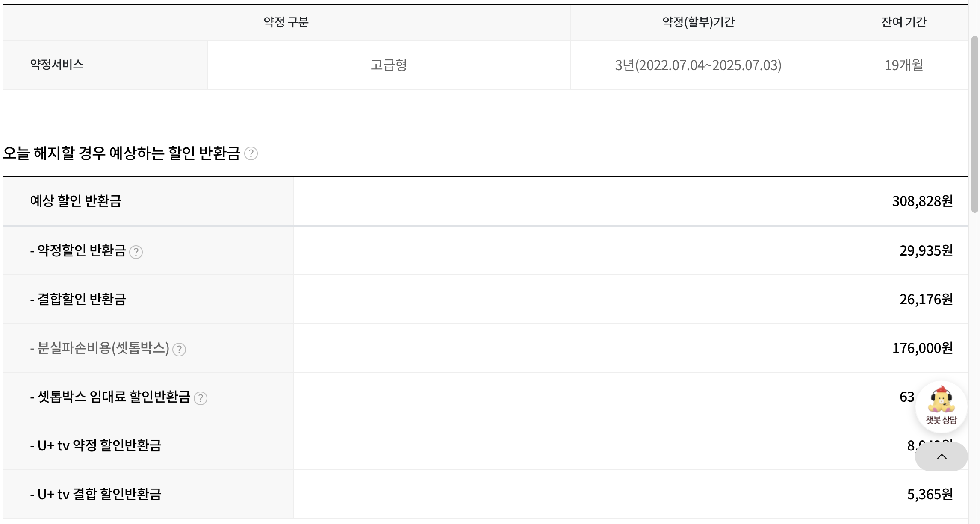The width and height of the screenshot is (980, 524).
Task: Click the U+ tv 약정 할인반환금 label
Action: pyautogui.click(x=96, y=445)
